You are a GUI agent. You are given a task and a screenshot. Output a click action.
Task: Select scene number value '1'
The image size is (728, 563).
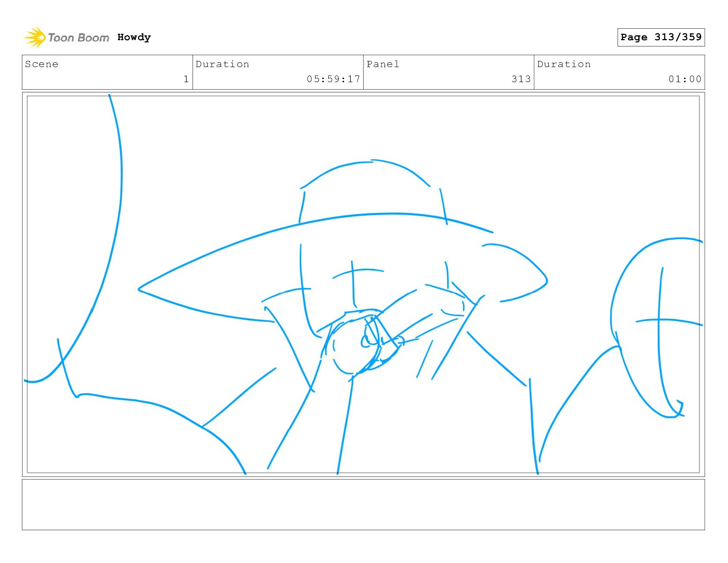186,79
